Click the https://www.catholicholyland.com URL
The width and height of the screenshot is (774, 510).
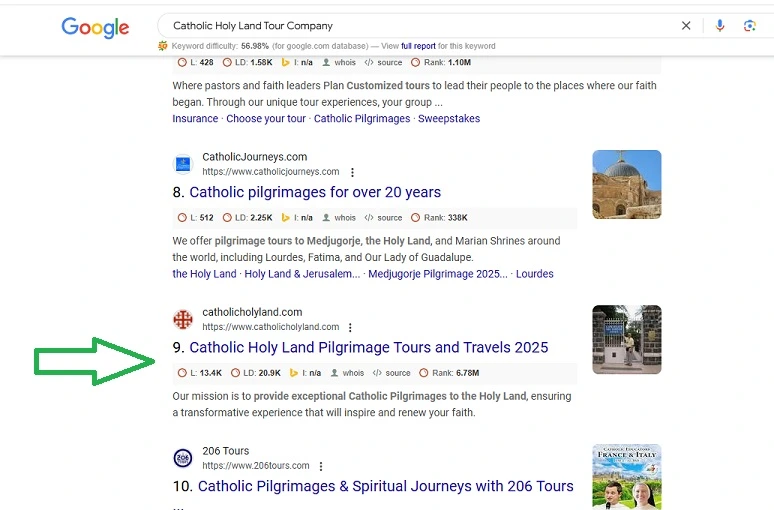click(271, 327)
